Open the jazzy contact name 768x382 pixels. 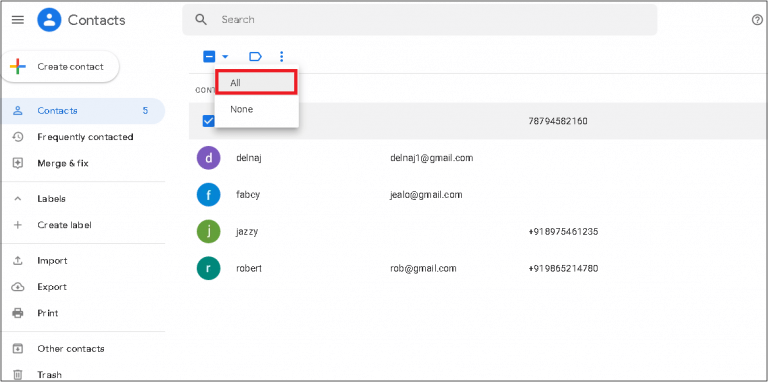[247, 232]
